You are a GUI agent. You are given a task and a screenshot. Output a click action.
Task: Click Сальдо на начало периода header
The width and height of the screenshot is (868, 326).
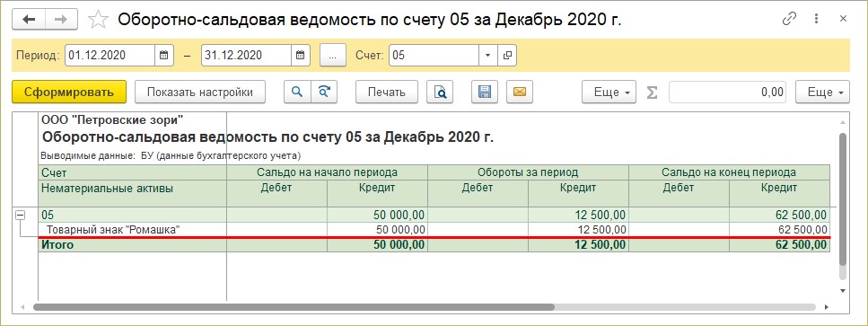coord(327,172)
